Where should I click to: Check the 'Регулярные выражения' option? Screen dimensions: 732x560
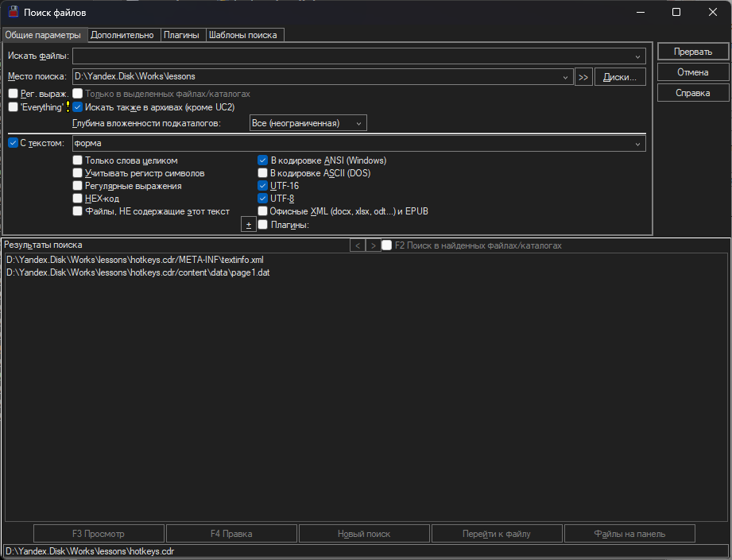(x=78, y=186)
